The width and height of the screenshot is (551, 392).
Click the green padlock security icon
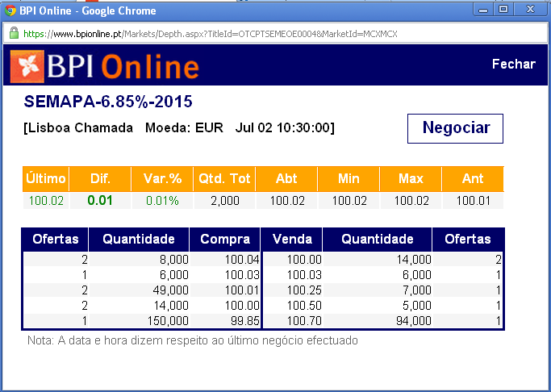point(14,33)
